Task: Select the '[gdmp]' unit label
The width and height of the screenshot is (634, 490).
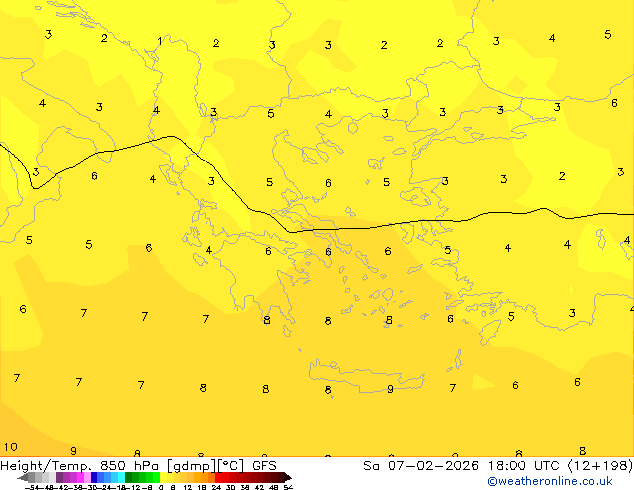Action: coord(192,466)
